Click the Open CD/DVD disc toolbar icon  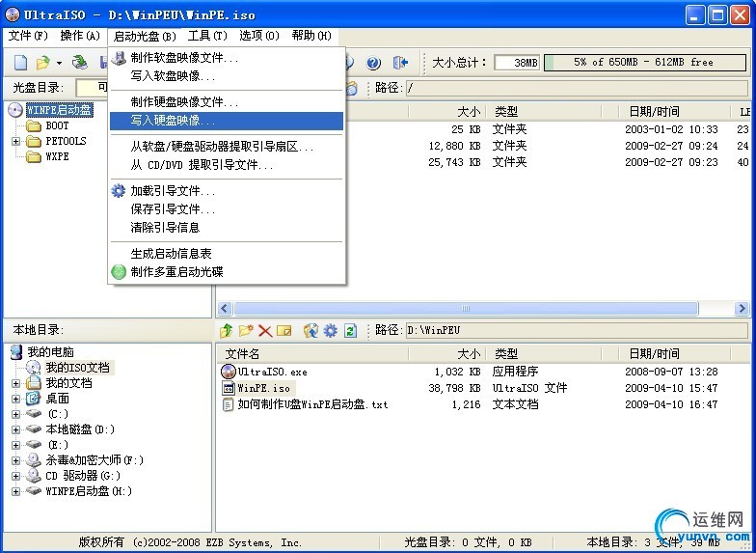click(x=79, y=62)
